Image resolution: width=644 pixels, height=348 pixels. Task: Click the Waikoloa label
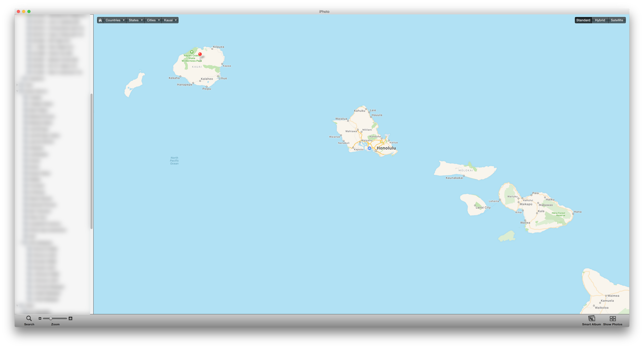[x=602, y=307]
